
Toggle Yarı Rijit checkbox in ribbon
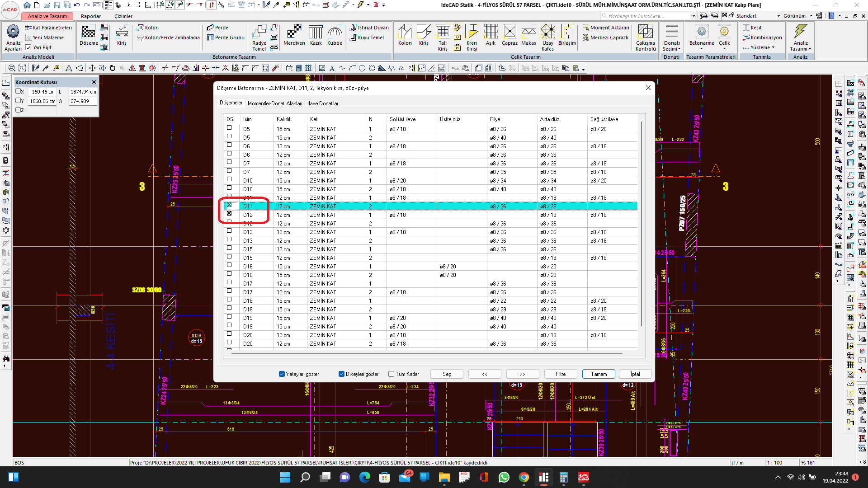pyautogui.click(x=28, y=47)
